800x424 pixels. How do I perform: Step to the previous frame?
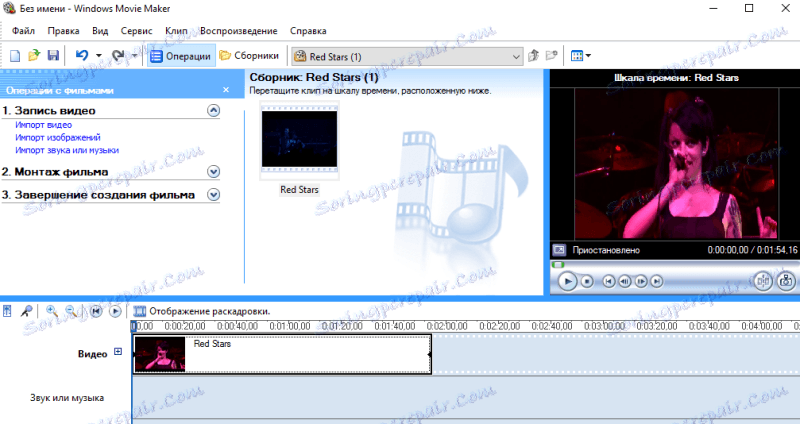click(x=624, y=281)
